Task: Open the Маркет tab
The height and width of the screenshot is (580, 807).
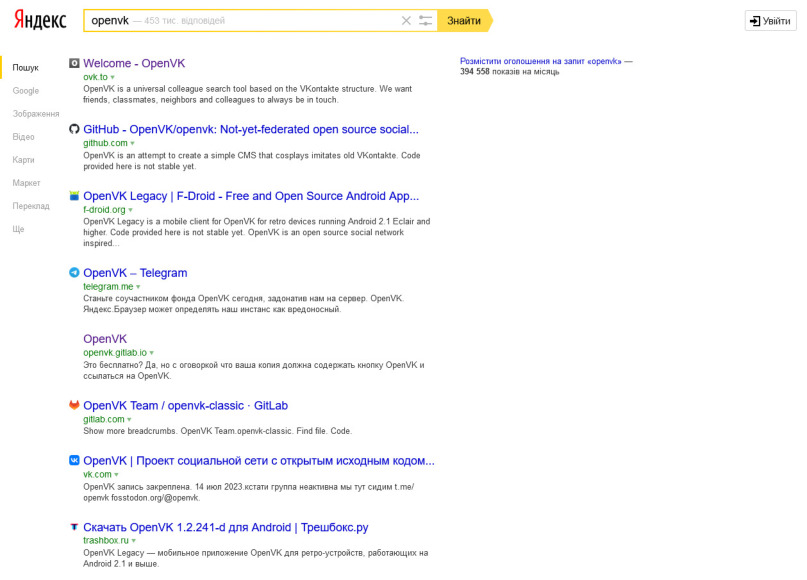Action: click(26, 183)
